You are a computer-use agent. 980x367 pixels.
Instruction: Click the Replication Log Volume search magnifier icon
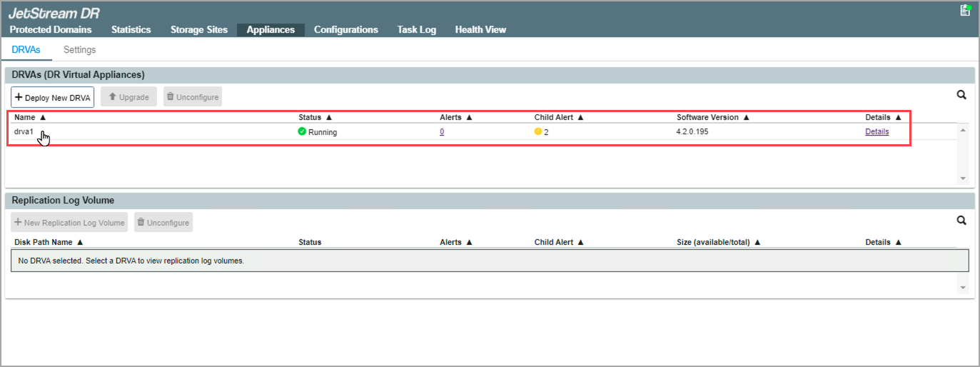click(961, 221)
